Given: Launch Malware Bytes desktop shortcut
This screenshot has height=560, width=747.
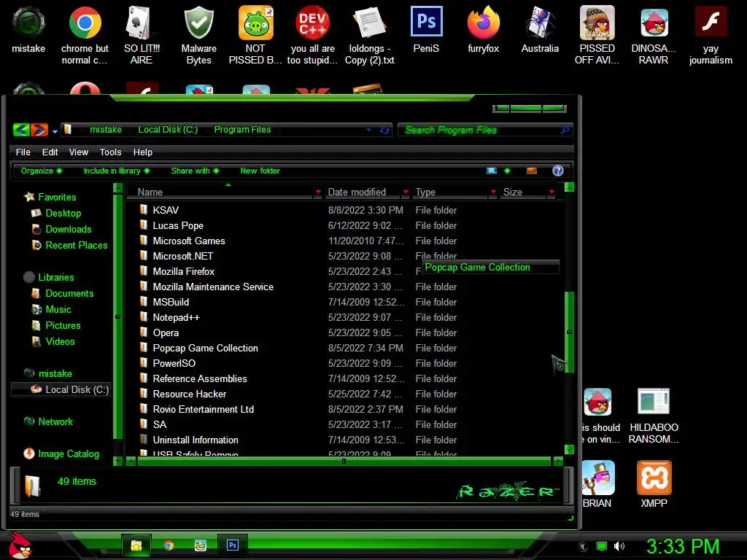Looking at the screenshot, I should click(198, 36).
